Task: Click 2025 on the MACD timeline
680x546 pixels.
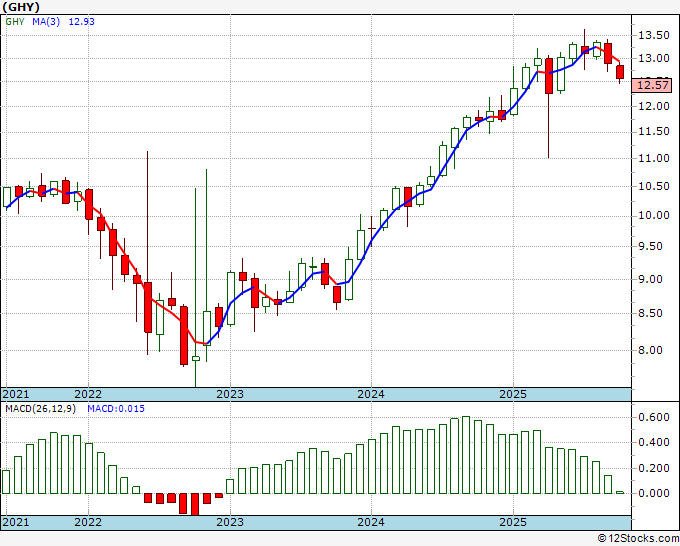Action: coord(513,522)
